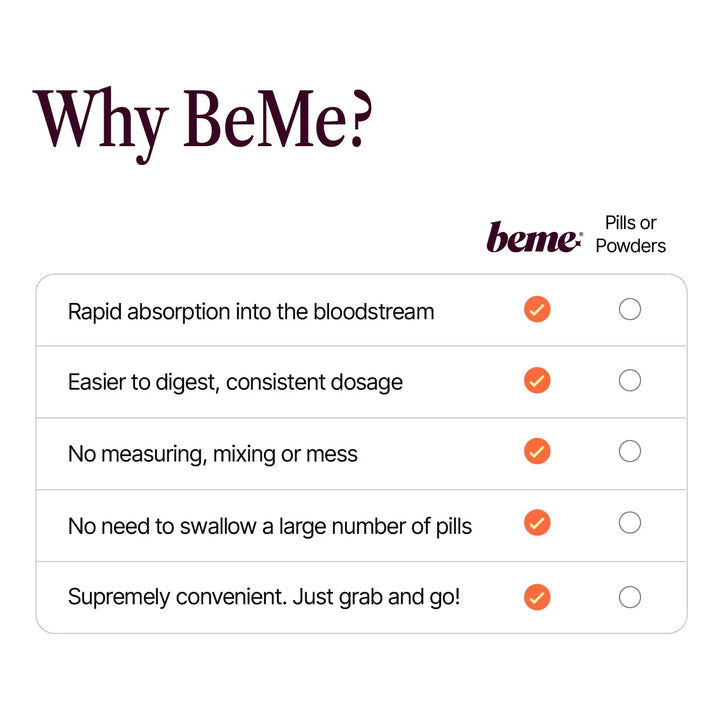Click the 'Why BeMe?' heading
Screen dimensions: 720x720
203,120
